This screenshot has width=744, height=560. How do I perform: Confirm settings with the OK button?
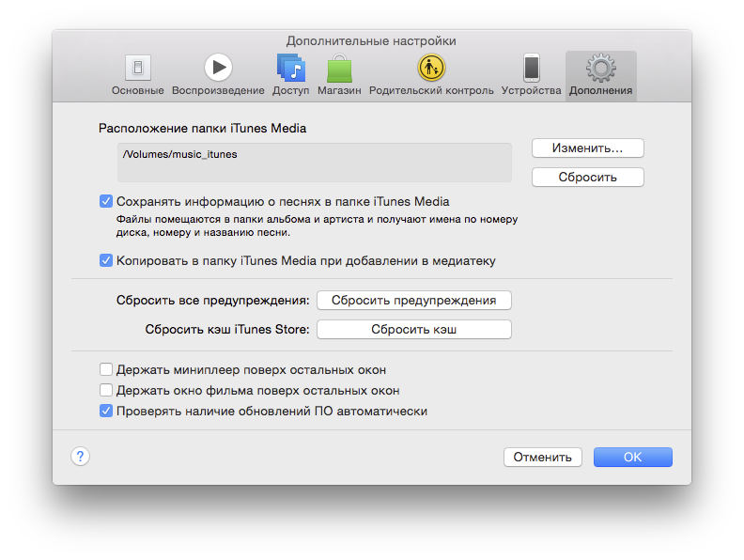click(x=632, y=457)
